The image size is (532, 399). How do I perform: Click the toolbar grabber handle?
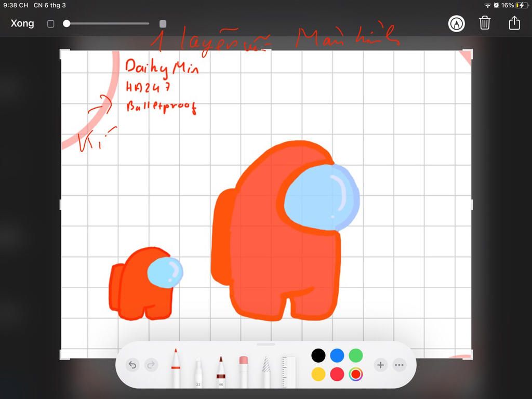pos(266,344)
